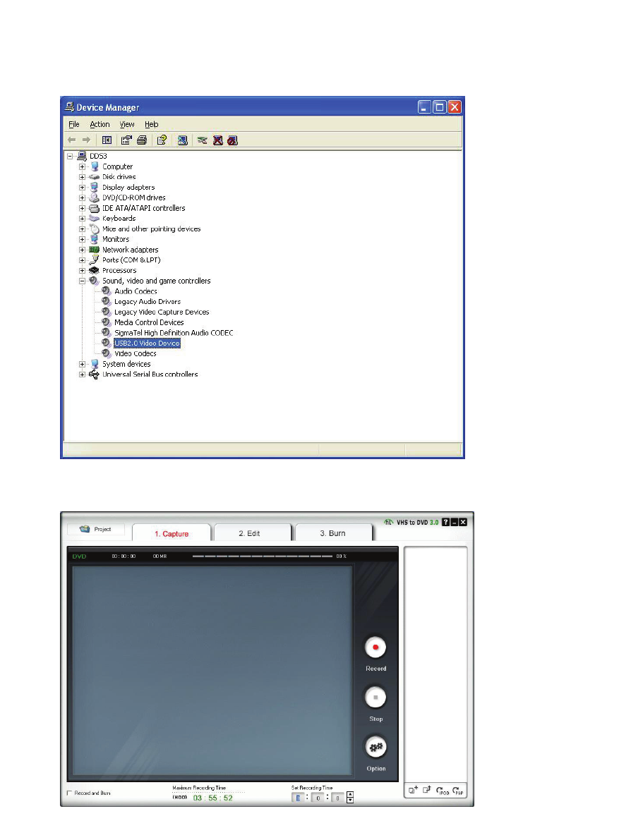Open the Action menu
The height and width of the screenshot is (840, 631).
[x=100, y=124]
